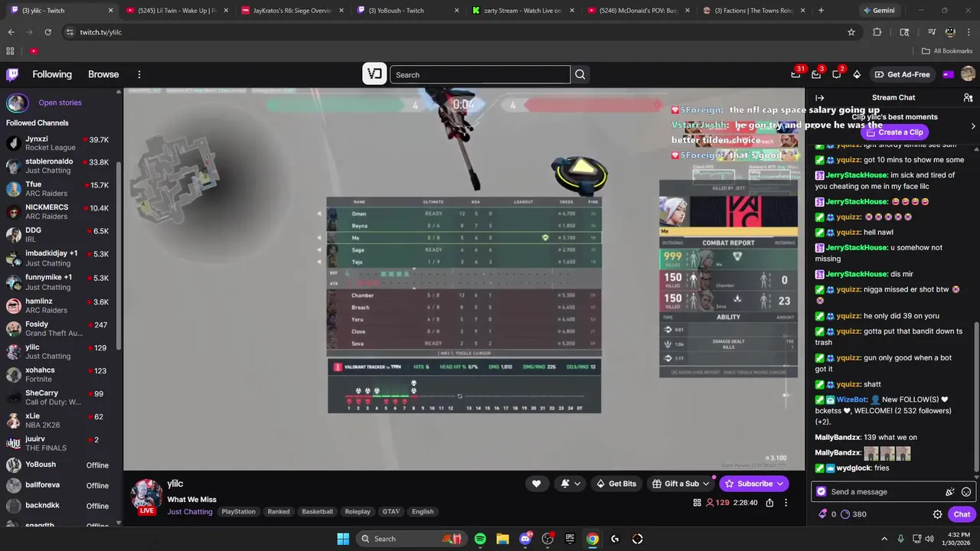Open the emote picker smiley icon

point(966,492)
